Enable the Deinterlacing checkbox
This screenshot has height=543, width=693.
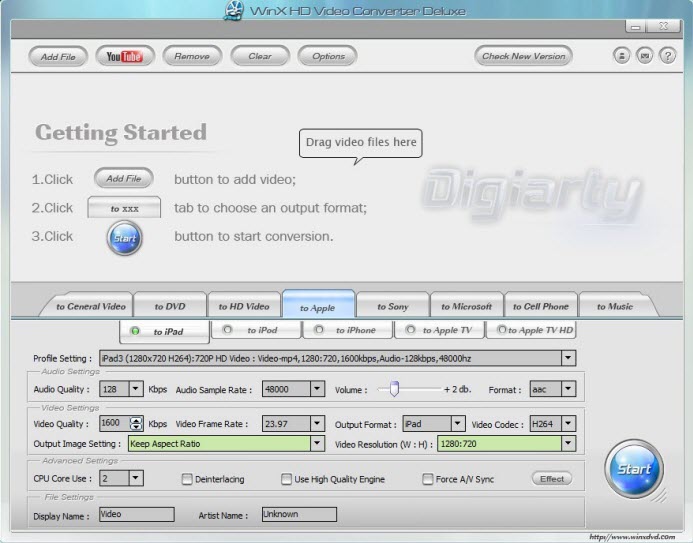click(x=187, y=479)
